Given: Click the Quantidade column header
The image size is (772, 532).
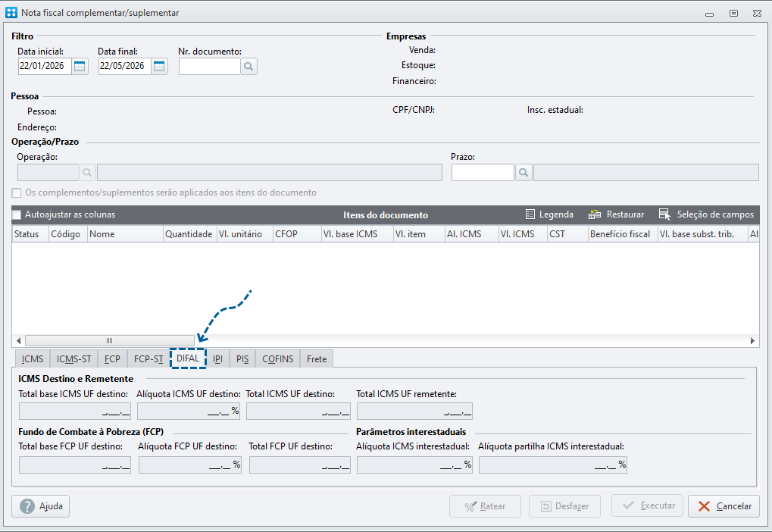Looking at the screenshot, I should click(x=190, y=234).
